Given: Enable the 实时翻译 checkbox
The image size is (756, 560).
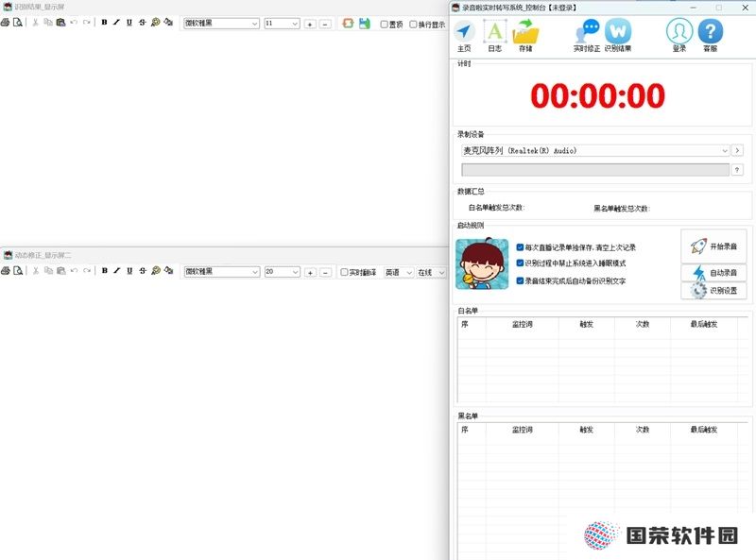Looking at the screenshot, I should pos(344,272).
